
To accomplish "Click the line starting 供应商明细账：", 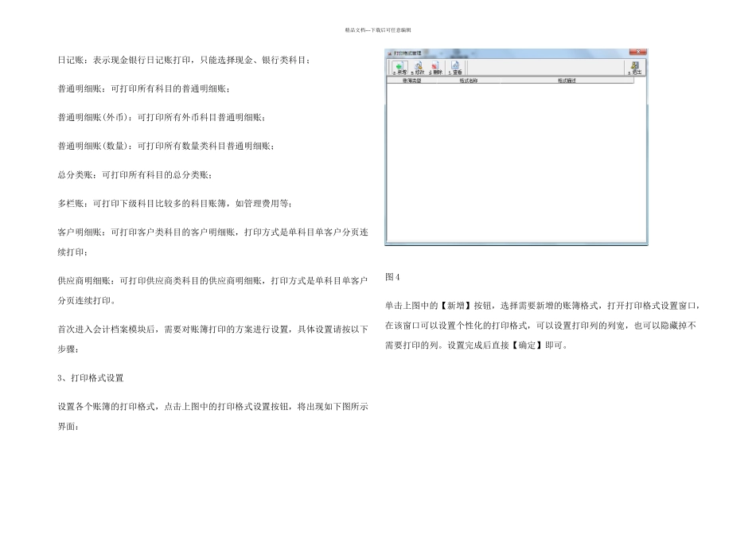I will (x=212, y=280).
